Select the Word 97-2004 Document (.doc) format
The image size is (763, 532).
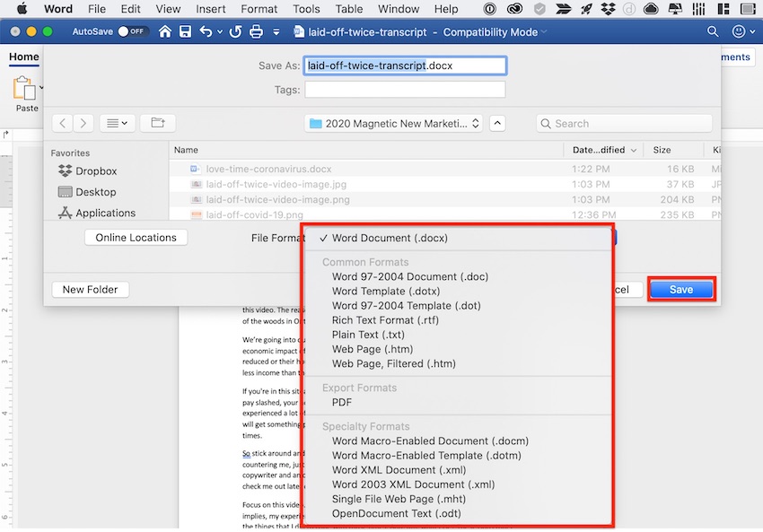coord(409,276)
